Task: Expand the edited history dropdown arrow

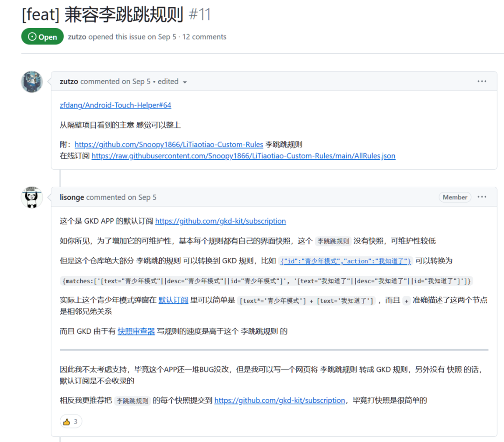Action: pyautogui.click(x=185, y=82)
